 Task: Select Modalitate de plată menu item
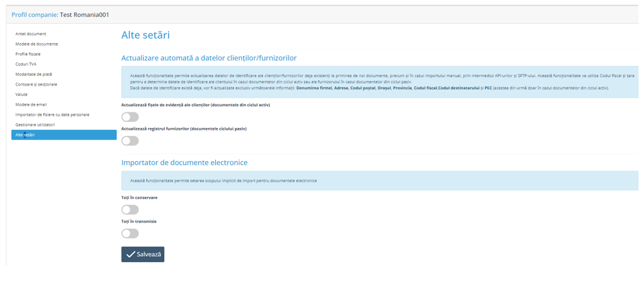pyautogui.click(x=33, y=74)
